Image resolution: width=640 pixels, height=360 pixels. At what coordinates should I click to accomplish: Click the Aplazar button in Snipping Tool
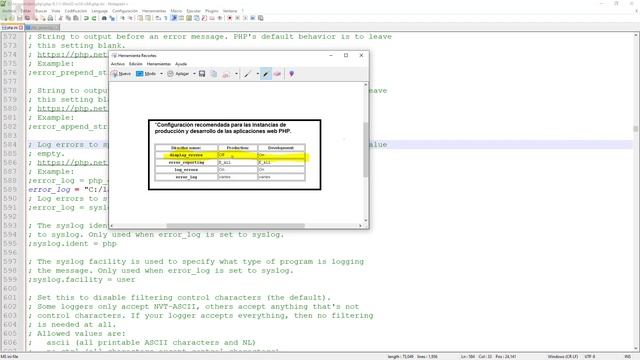178,74
